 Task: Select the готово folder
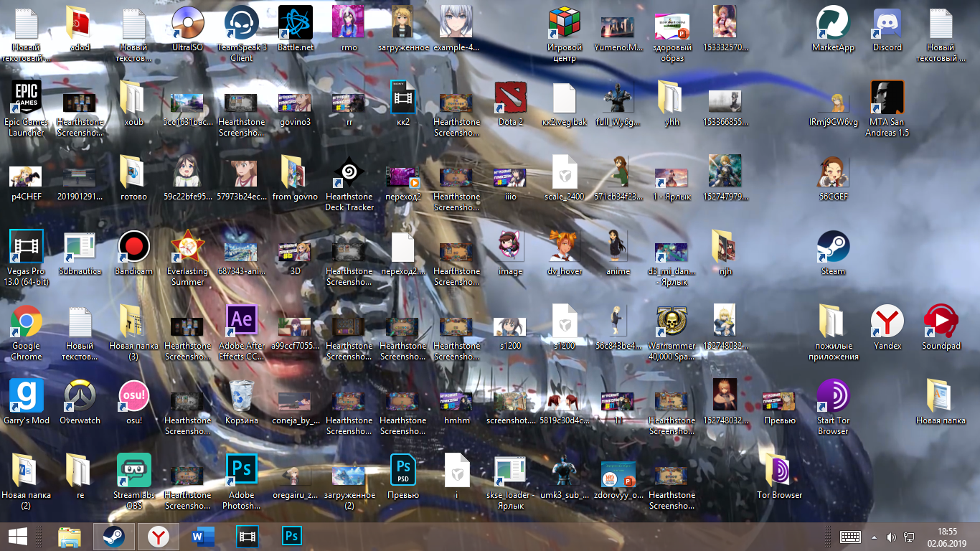134,173
